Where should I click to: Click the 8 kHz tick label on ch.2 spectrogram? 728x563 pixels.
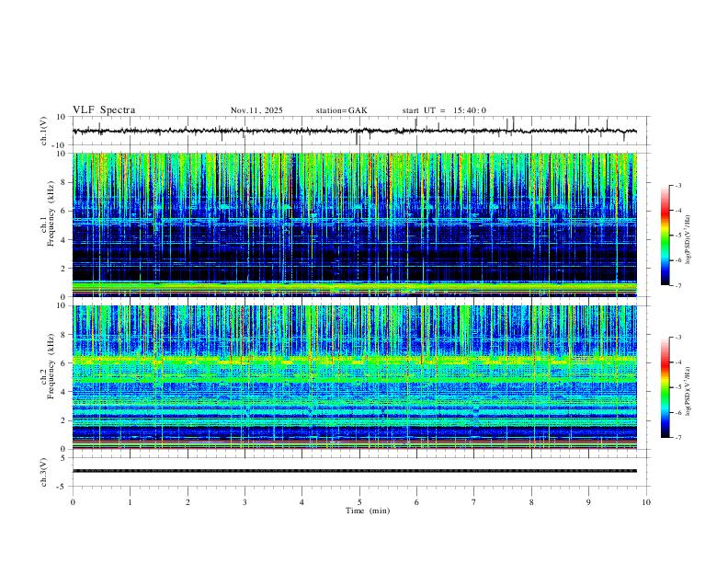click(63, 335)
